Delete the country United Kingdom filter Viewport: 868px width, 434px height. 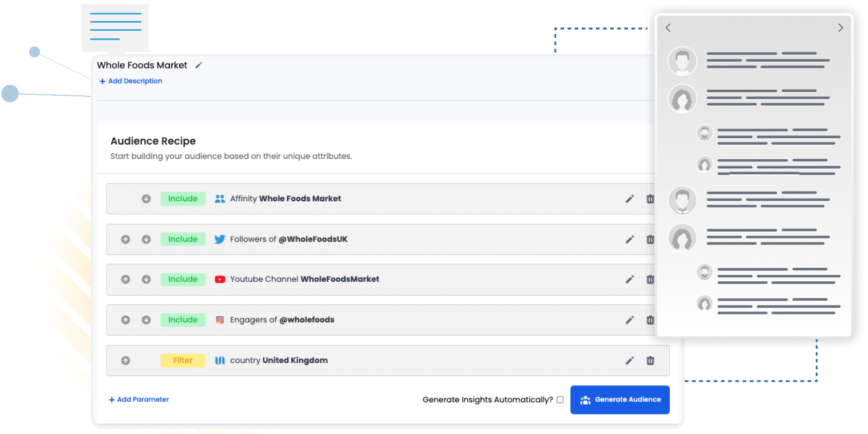pyautogui.click(x=650, y=360)
